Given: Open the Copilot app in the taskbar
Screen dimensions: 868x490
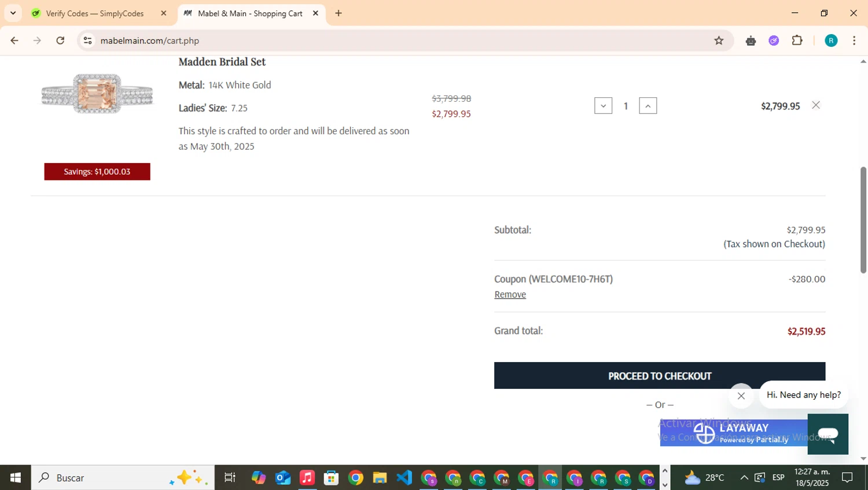Looking at the screenshot, I should [259, 477].
